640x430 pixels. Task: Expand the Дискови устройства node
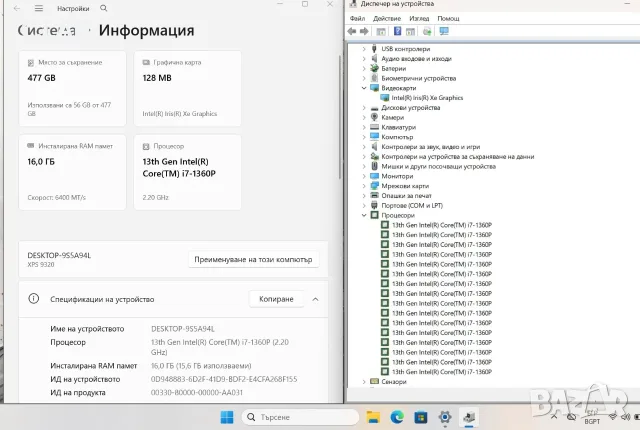tap(364, 108)
